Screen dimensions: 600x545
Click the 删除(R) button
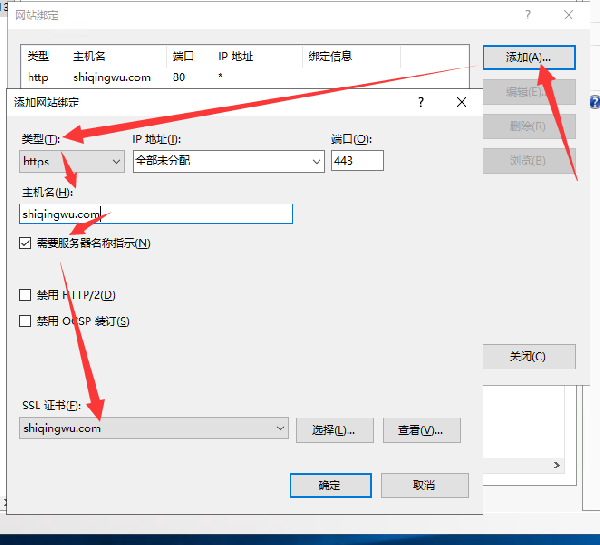(x=529, y=126)
